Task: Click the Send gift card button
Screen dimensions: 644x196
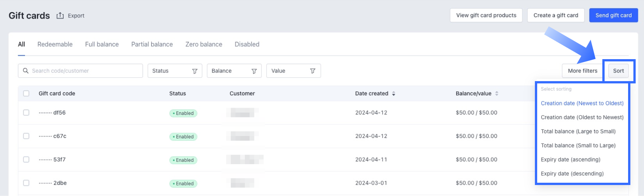Action: tap(613, 16)
